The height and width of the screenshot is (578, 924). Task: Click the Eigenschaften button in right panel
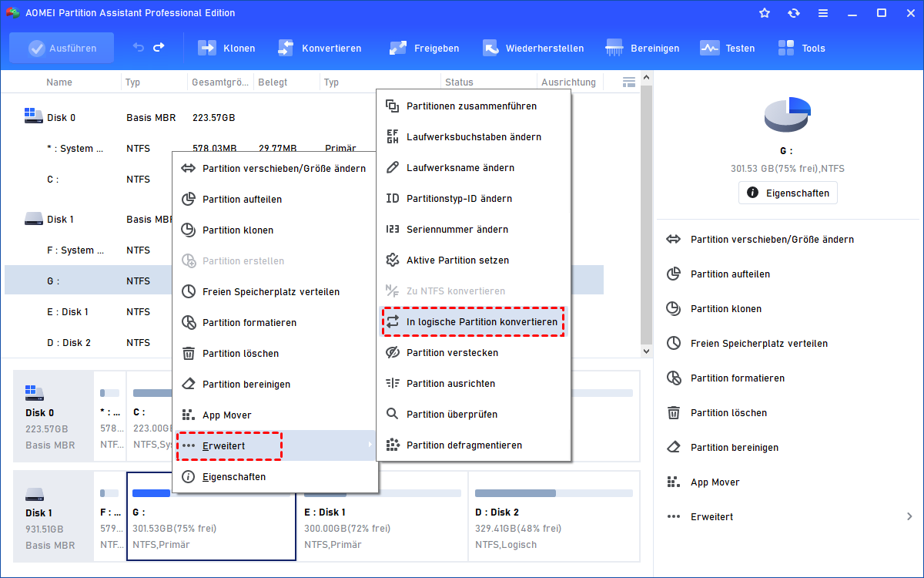[x=788, y=193]
